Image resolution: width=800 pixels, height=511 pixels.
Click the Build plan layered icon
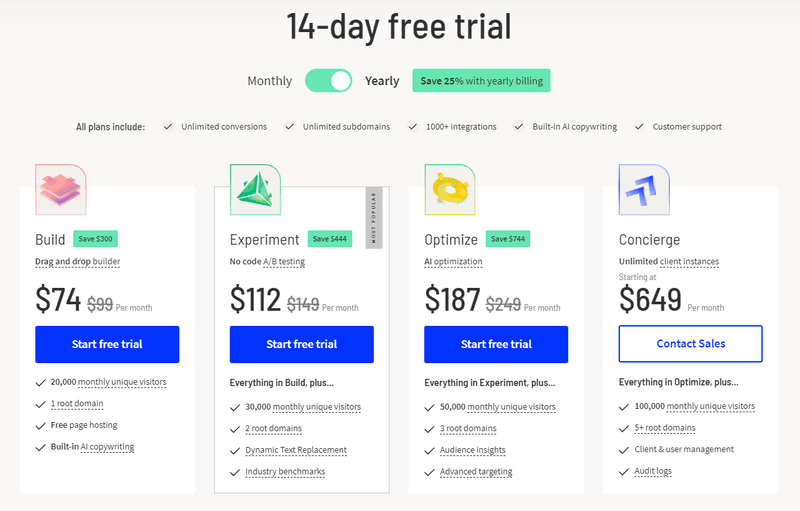[61, 190]
